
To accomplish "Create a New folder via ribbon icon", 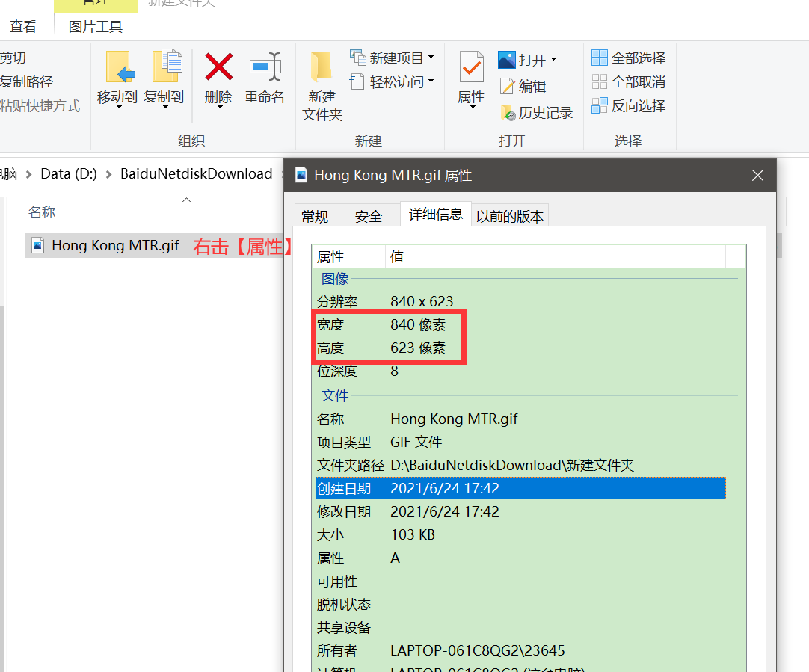I will (x=321, y=67).
